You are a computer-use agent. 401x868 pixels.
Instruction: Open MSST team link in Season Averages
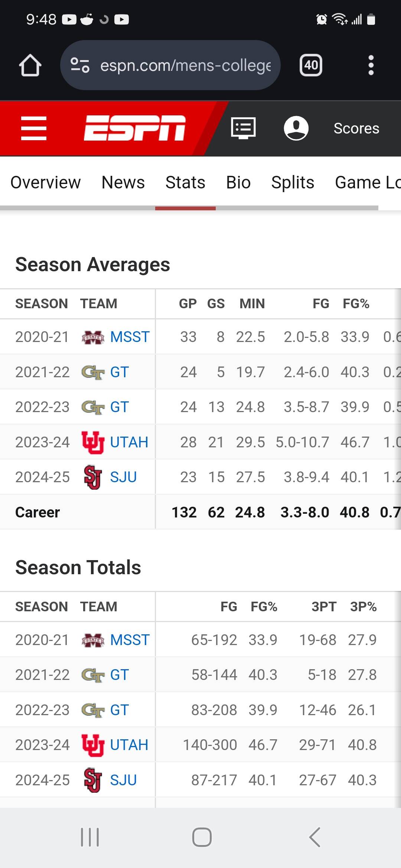(130, 337)
